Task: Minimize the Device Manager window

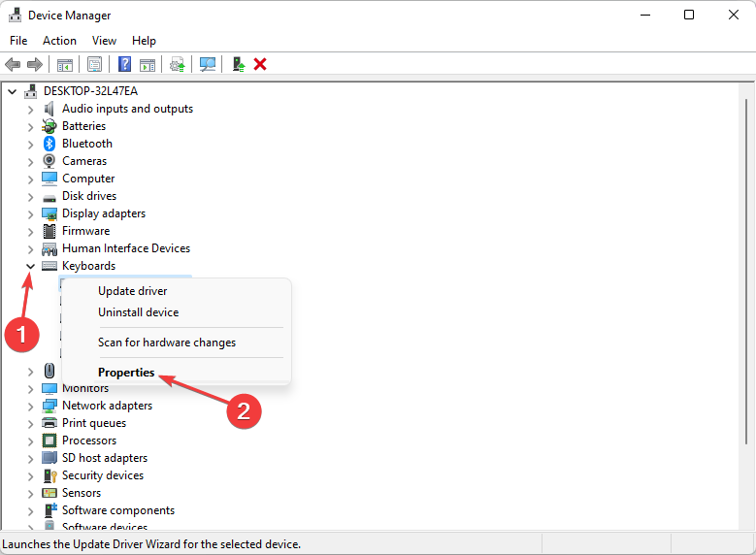Action: (645, 15)
